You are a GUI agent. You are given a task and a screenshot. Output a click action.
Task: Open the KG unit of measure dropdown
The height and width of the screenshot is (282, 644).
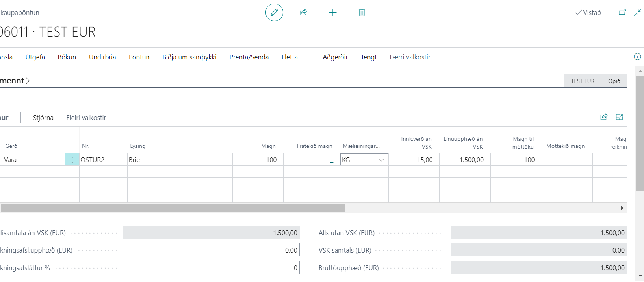(381, 160)
